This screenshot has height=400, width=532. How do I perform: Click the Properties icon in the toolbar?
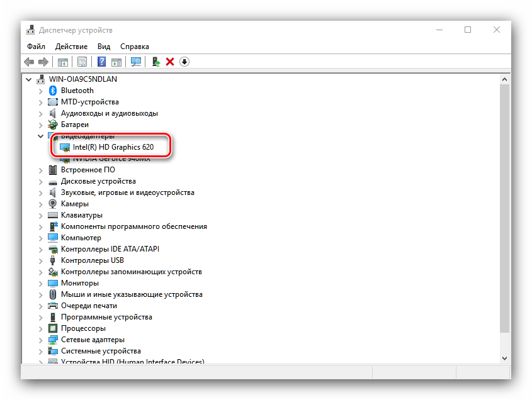click(82, 62)
